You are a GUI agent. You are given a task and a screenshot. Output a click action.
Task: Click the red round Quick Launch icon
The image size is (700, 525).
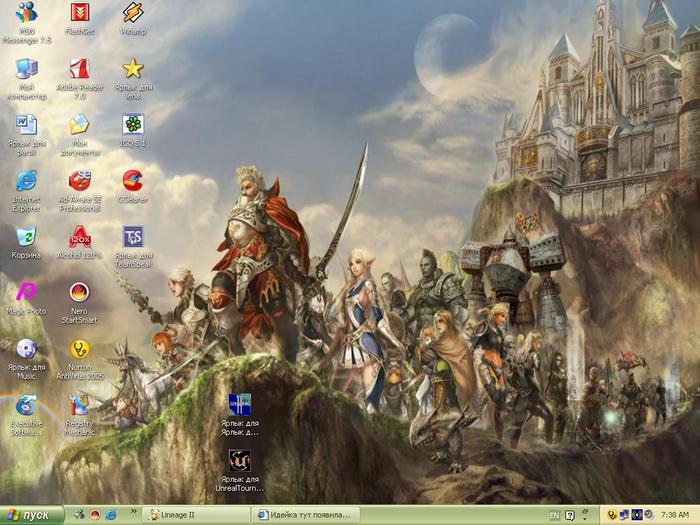[x=95, y=515]
